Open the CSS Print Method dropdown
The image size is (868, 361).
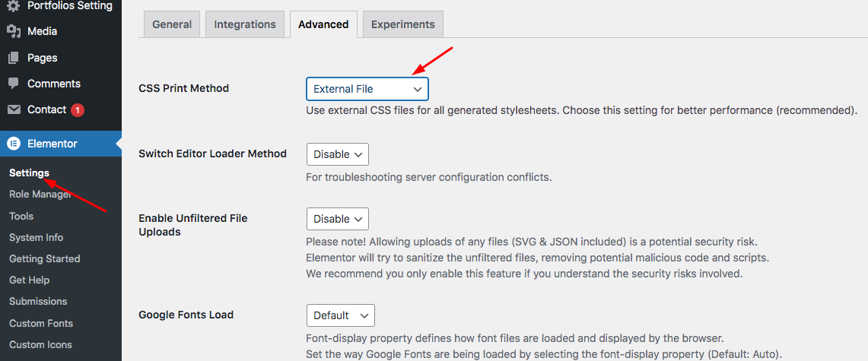(x=367, y=89)
